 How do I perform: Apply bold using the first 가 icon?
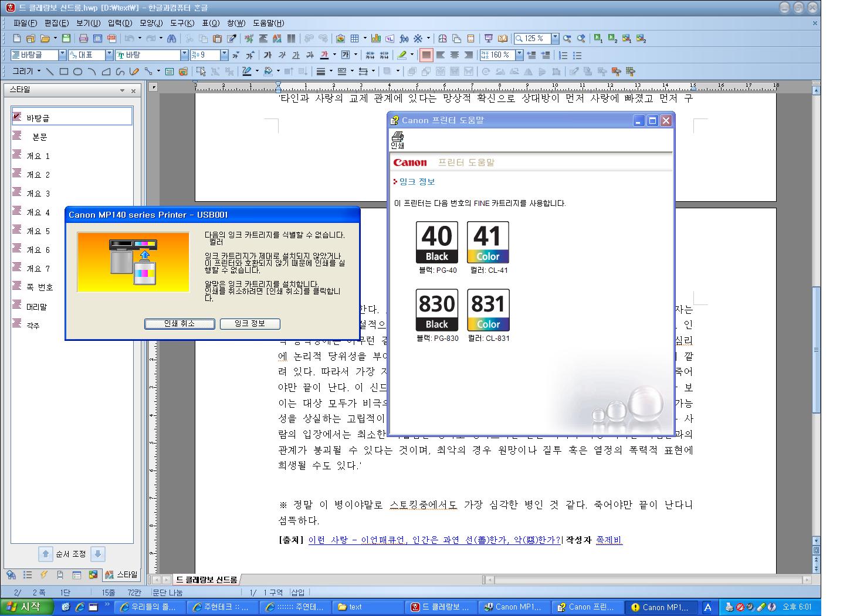(268, 55)
